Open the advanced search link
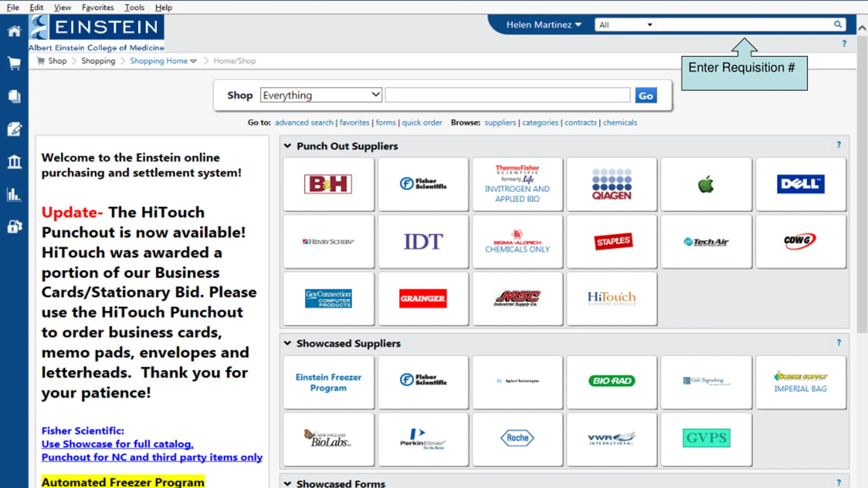The width and height of the screenshot is (868, 488). (x=304, y=123)
